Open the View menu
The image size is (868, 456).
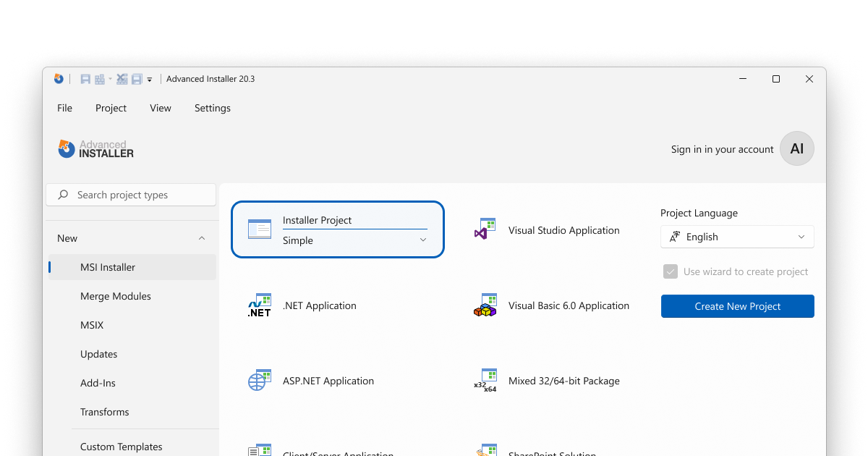tap(161, 108)
